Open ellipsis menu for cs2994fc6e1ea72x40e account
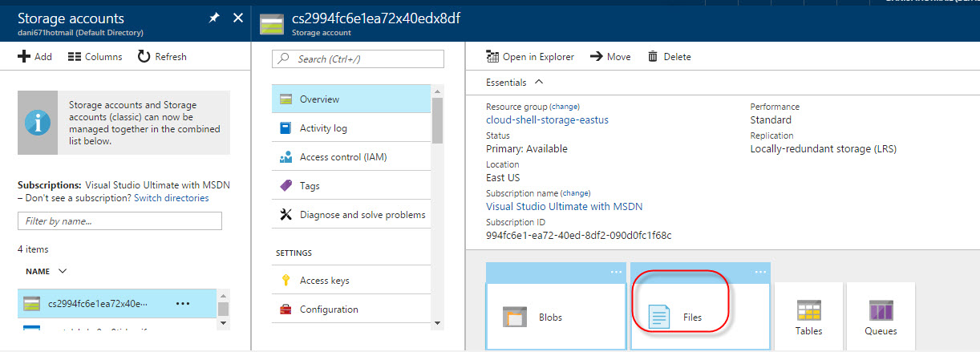 [x=182, y=304]
